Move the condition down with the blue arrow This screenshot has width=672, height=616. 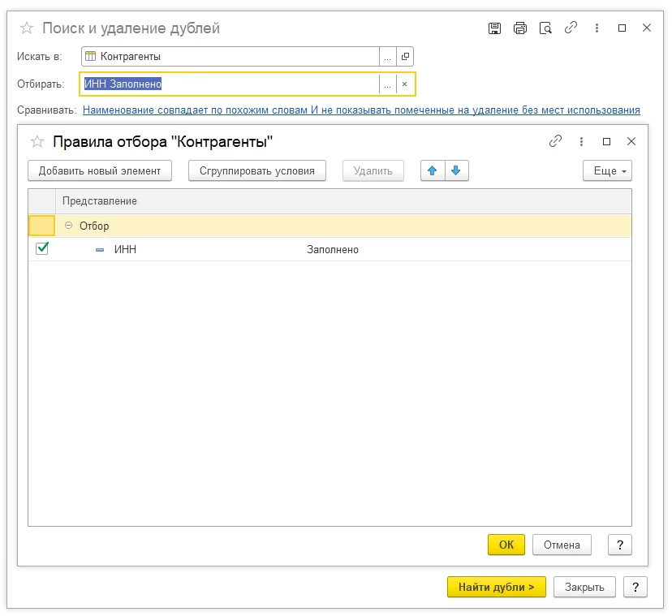coord(456,170)
